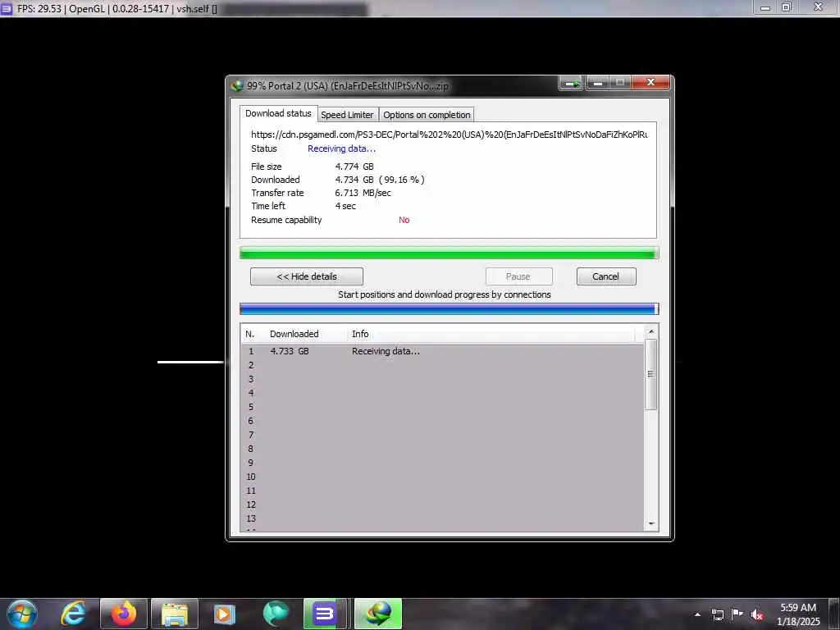The height and width of the screenshot is (630, 840).
Task: Show hidden system tray icons
Action: (697, 614)
